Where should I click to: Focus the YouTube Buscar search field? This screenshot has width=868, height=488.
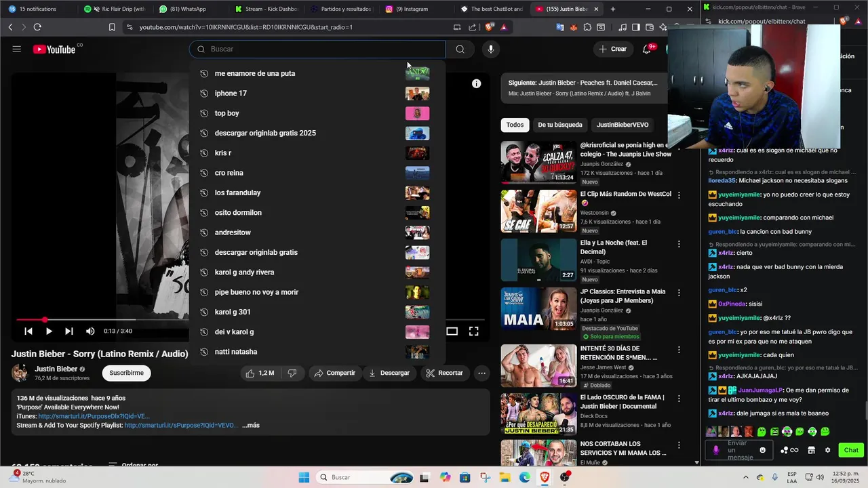coord(317,49)
